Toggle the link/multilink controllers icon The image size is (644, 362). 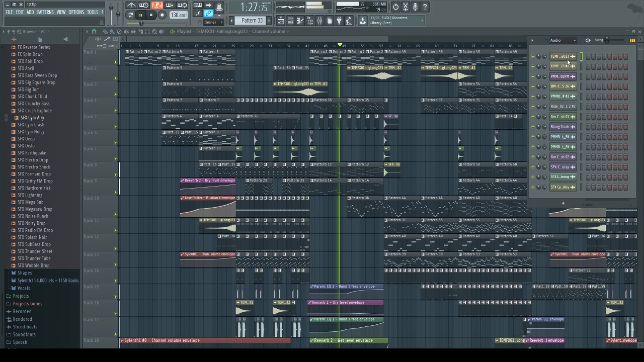(208, 14)
